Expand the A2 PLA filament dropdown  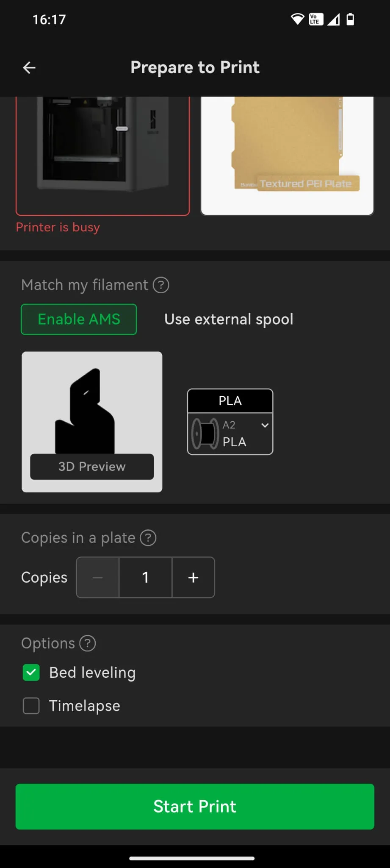point(265,425)
